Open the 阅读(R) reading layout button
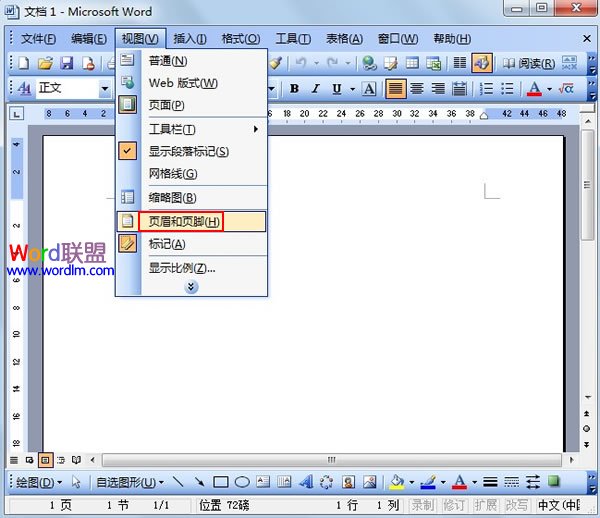 coord(528,63)
